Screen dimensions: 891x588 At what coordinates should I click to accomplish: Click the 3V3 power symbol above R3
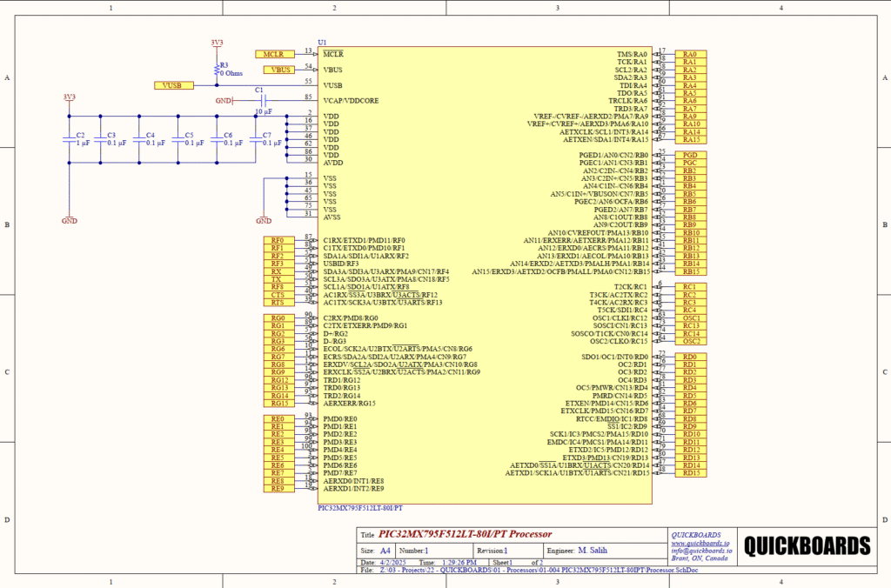click(x=216, y=43)
